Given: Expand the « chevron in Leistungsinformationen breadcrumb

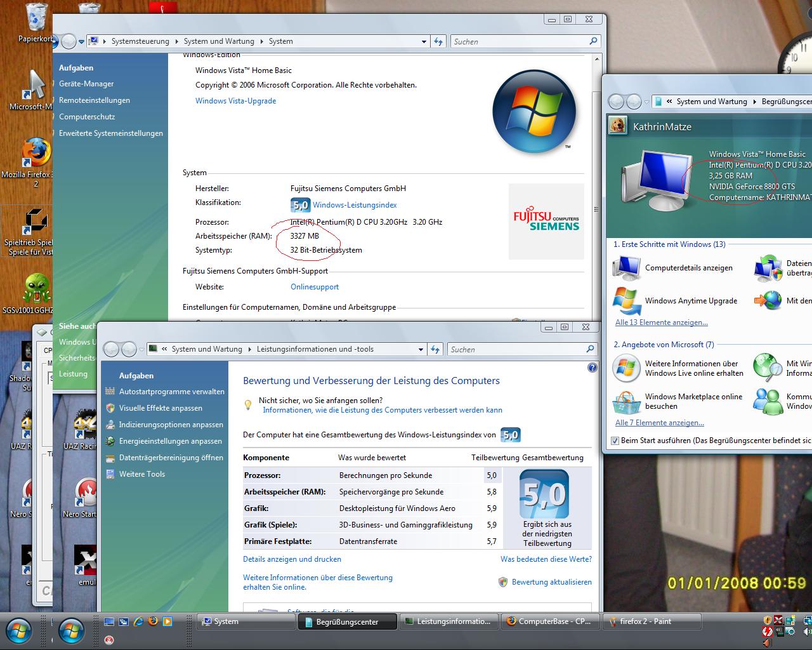Looking at the screenshot, I should point(165,349).
